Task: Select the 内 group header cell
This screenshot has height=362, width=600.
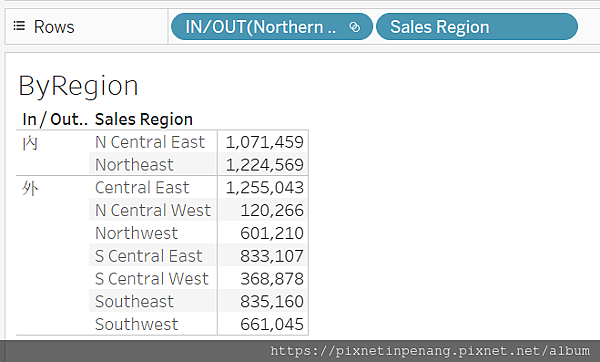Action: click(x=30, y=143)
